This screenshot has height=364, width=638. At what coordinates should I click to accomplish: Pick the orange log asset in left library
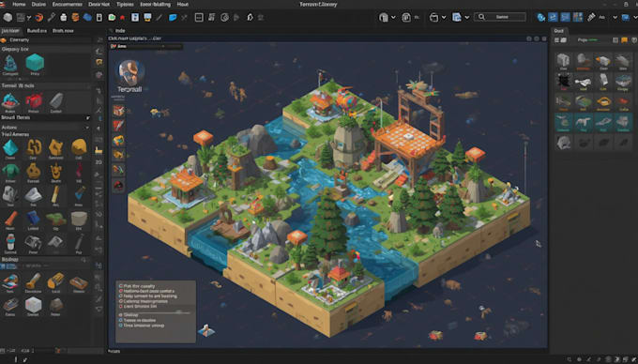click(x=10, y=219)
